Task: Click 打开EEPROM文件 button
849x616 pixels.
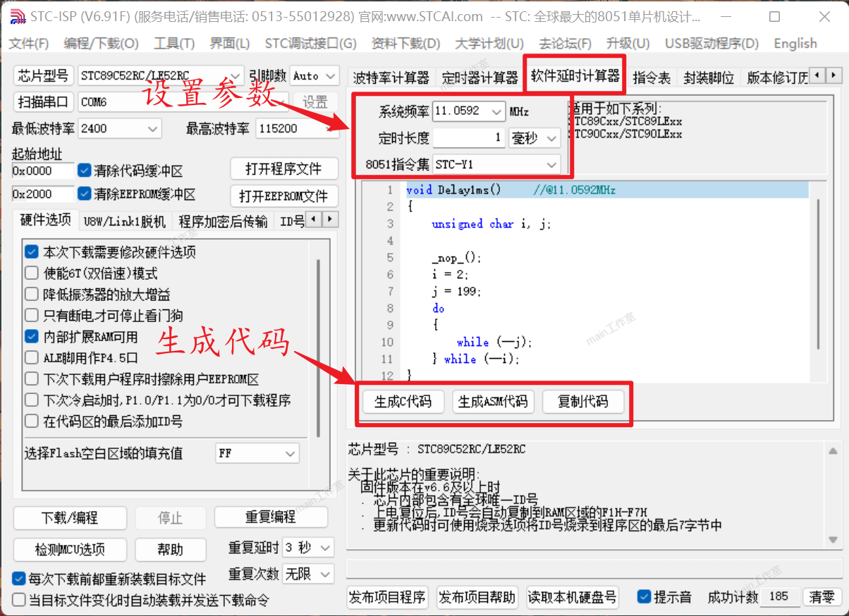Action: (283, 195)
